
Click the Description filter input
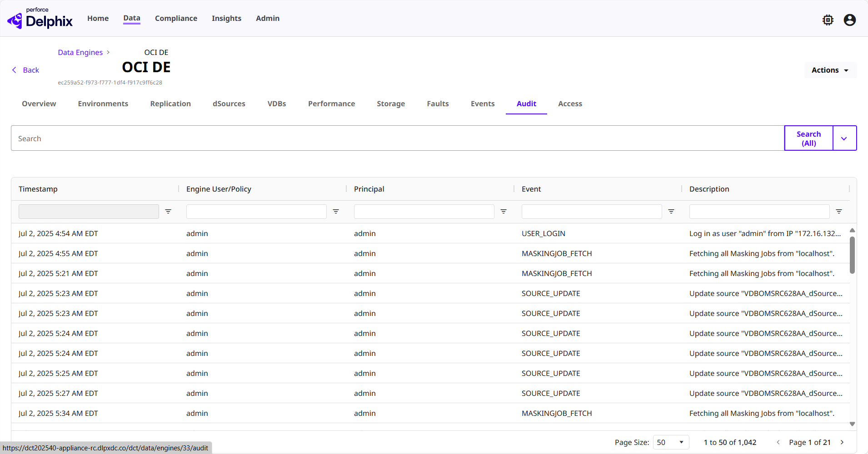point(759,212)
